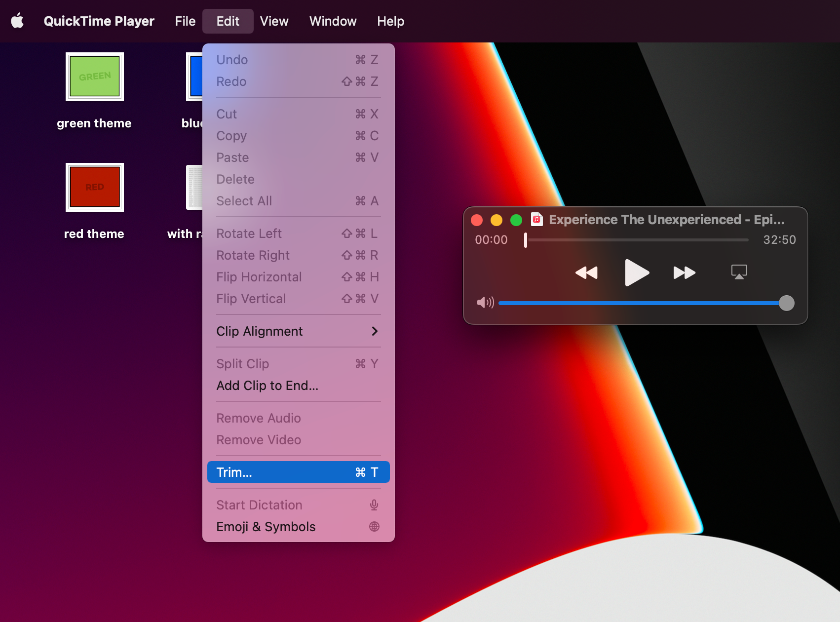Click the 00:00 elapsed time label

[491, 240]
